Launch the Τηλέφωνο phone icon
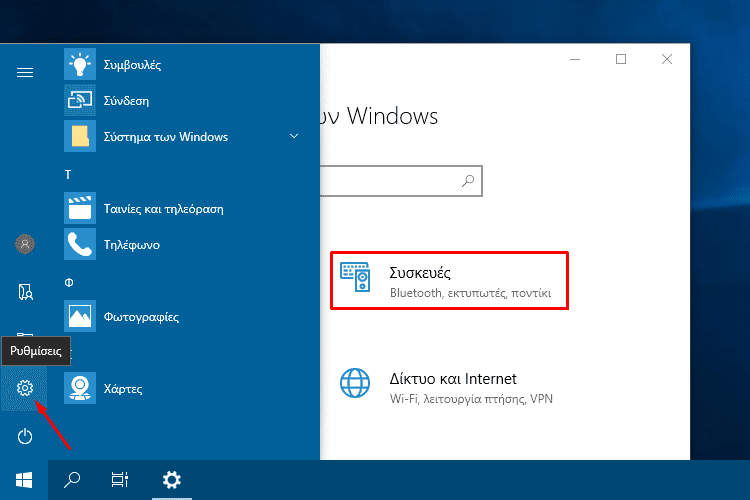The width and height of the screenshot is (750, 500). pos(80,244)
